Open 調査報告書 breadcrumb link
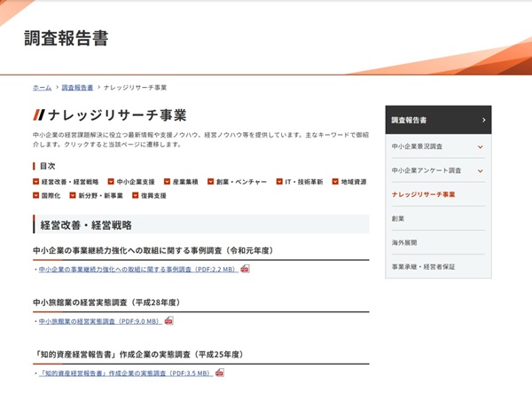This screenshot has height=393, width=532. click(77, 88)
